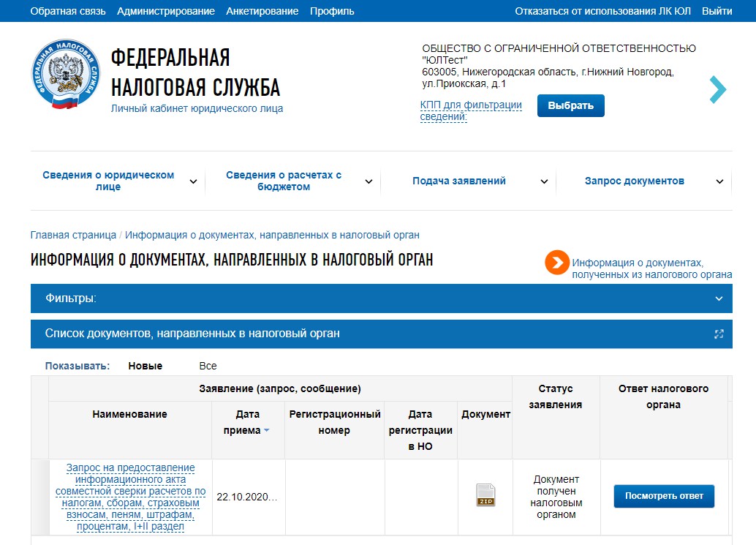Screen dimensions: 756x545
Task: Open Запрос на предоставление информационного акта link
Action: [x=130, y=497]
